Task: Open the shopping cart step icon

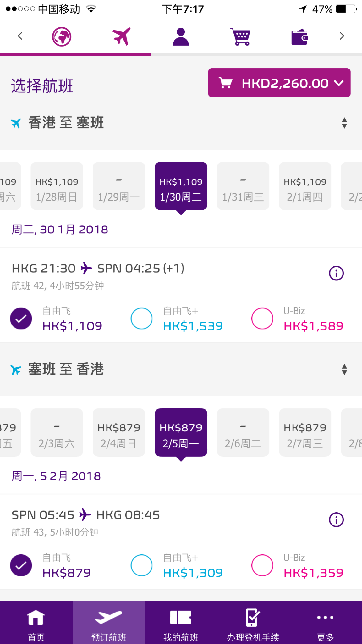Action: pos(240,36)
